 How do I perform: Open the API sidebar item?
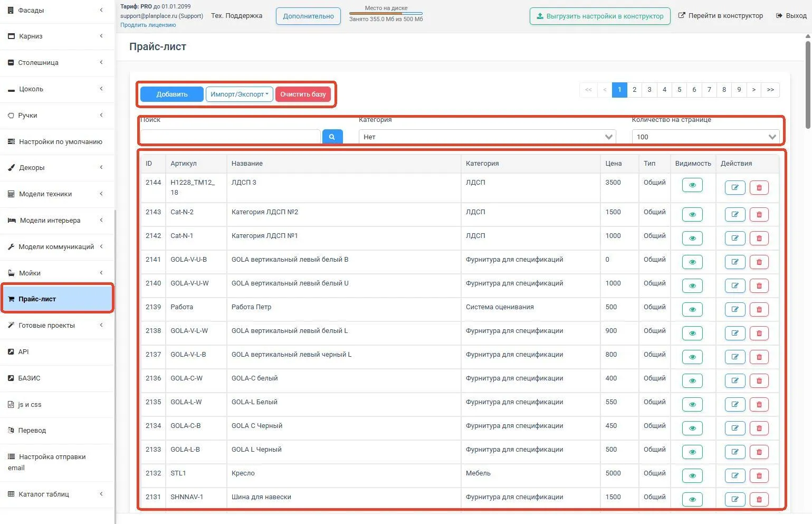[x=57, y=352]
